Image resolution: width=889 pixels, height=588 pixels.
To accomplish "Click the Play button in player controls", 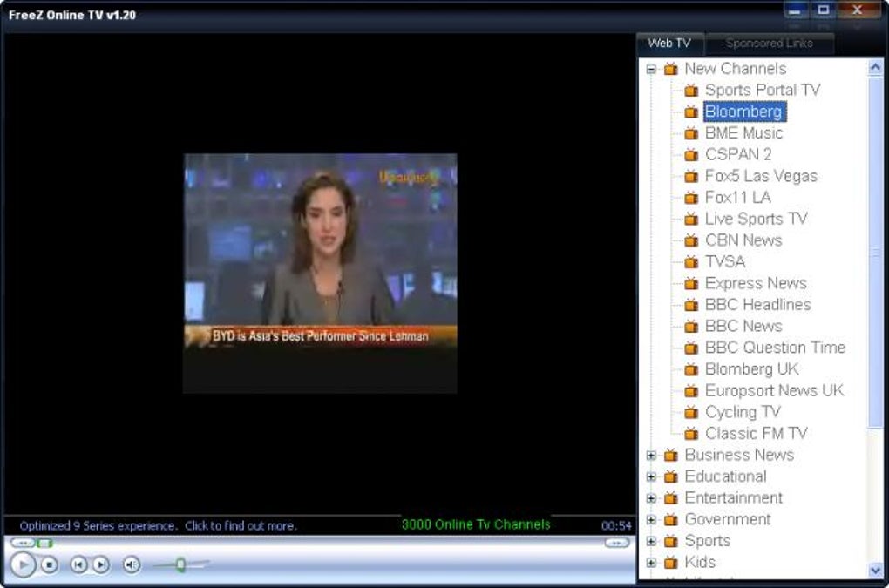I will click(24, 564).
